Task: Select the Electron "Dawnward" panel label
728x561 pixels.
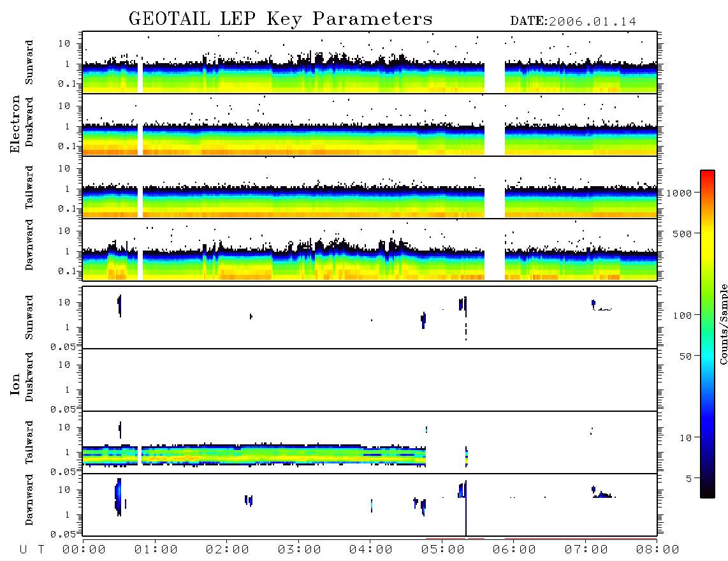Action: click(29, 245)
